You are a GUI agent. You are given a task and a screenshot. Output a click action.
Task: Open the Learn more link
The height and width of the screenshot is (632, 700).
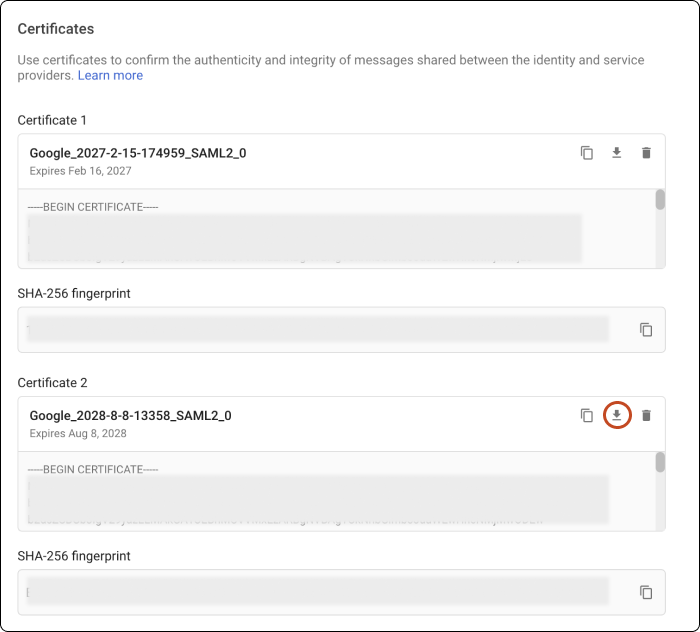coord(110,76)
